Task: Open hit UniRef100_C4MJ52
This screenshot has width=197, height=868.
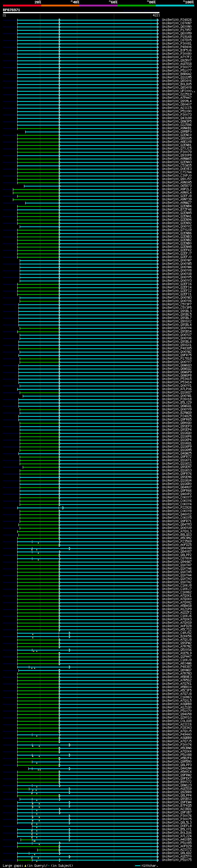Action: pyautogui.click(x=176, y=633)
